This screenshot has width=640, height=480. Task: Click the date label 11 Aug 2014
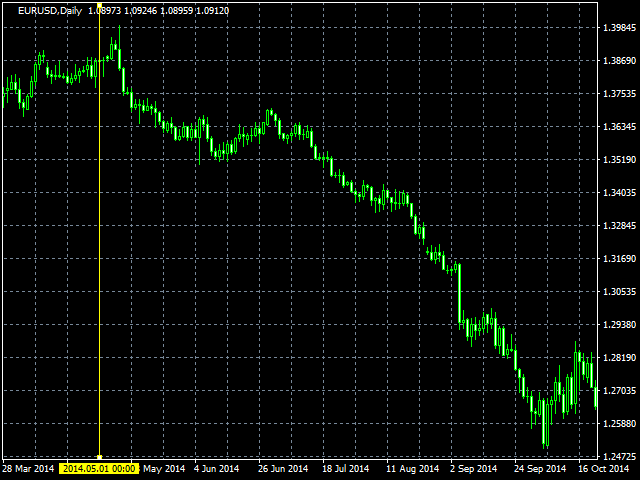coord(413,468)
